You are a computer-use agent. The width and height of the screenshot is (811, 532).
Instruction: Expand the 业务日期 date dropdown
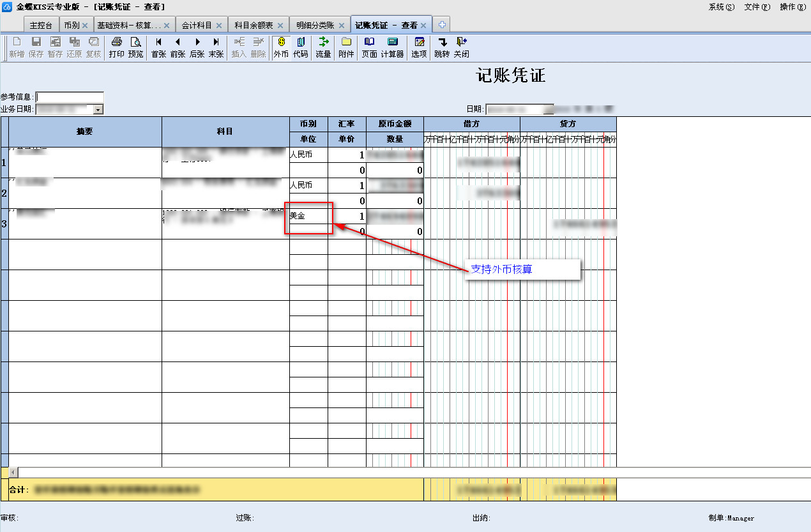point(98,110)
